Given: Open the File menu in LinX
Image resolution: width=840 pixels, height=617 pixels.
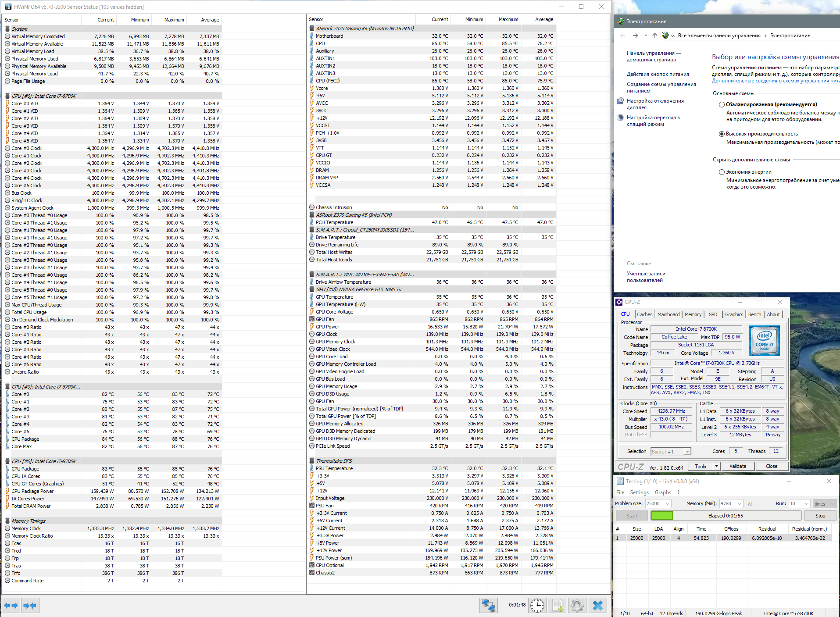Looking at the screenshot, I should pyautogui.click(x=620, y=492).
